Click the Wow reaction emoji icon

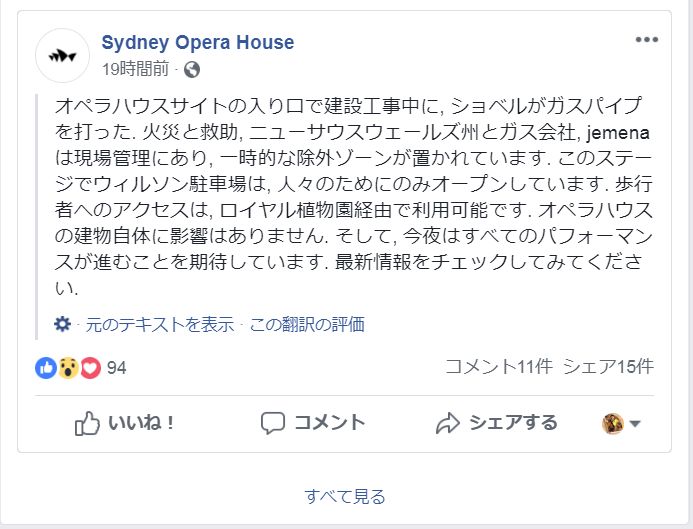point(68,367)
